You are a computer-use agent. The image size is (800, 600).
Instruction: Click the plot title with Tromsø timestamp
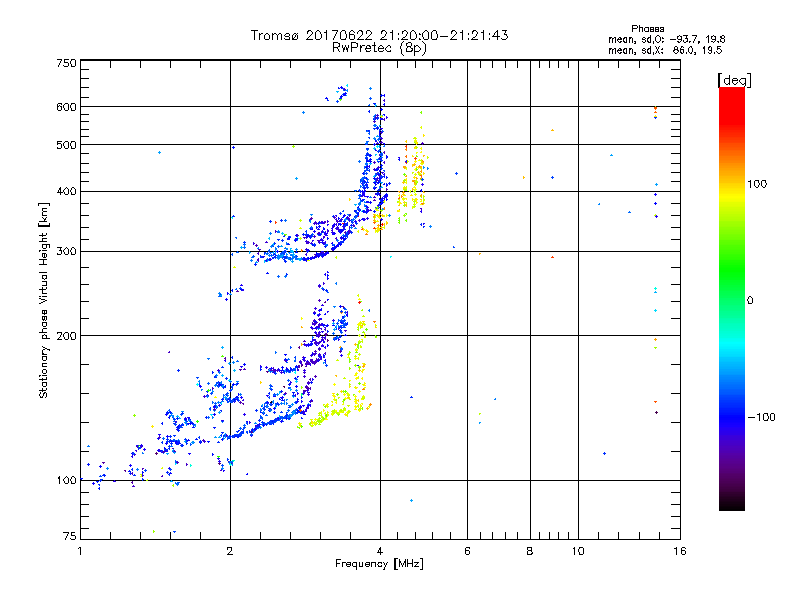(379, 35)
